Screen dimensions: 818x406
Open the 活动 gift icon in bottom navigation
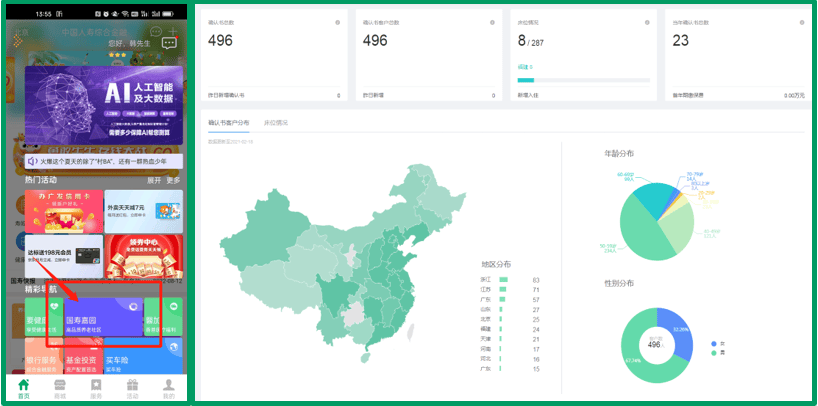132,387
